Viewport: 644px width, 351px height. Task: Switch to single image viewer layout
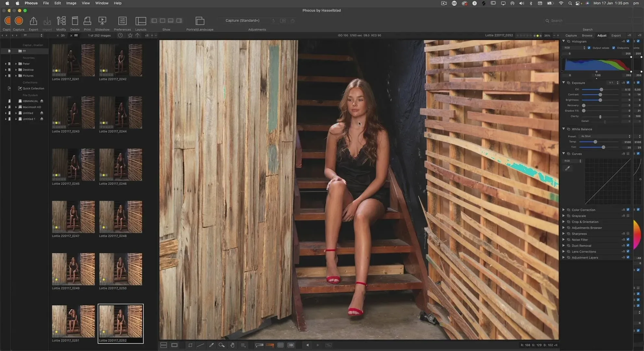coord(174,345)
